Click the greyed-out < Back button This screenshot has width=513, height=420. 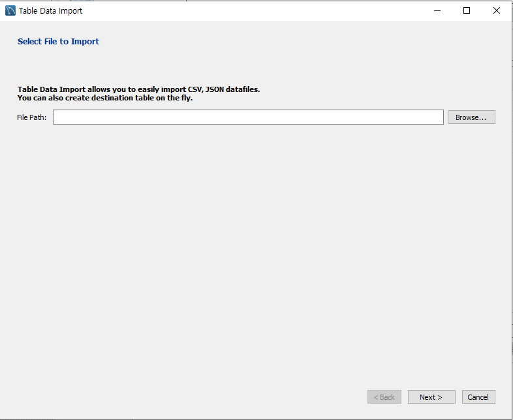(x=384, y=397)
